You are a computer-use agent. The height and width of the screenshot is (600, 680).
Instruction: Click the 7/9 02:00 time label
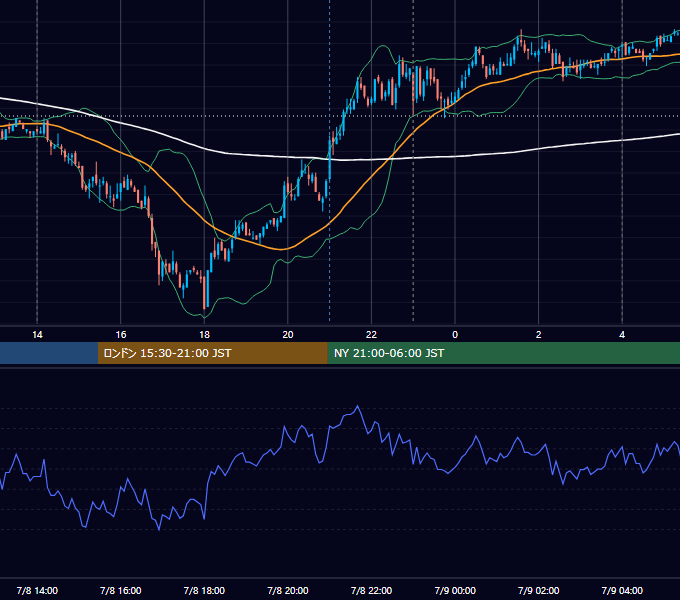539,590
